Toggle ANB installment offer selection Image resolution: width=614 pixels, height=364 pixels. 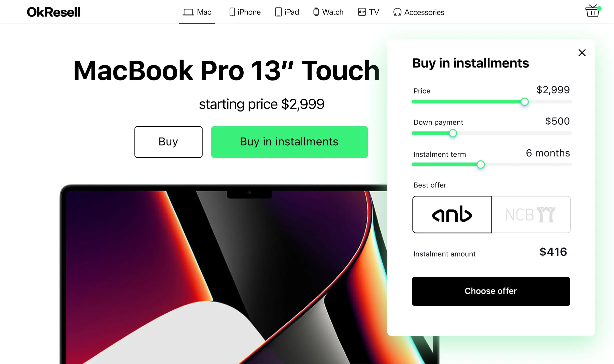click(452, 214)
